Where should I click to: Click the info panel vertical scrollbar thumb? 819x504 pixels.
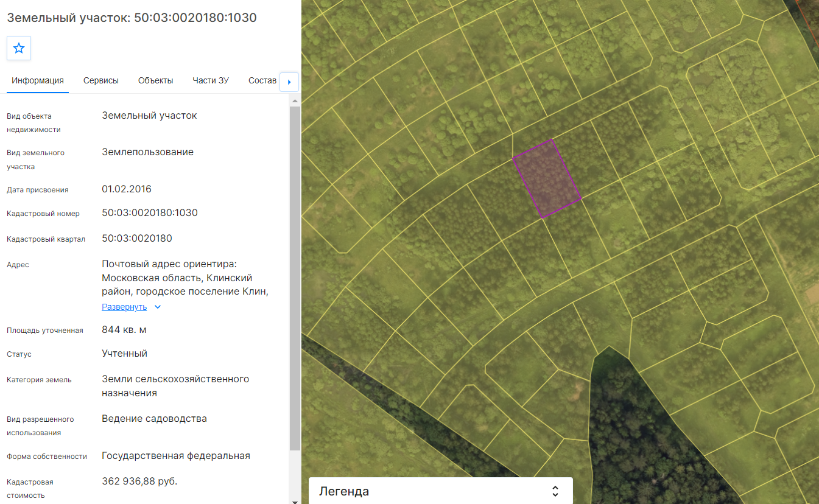point(295,279)
